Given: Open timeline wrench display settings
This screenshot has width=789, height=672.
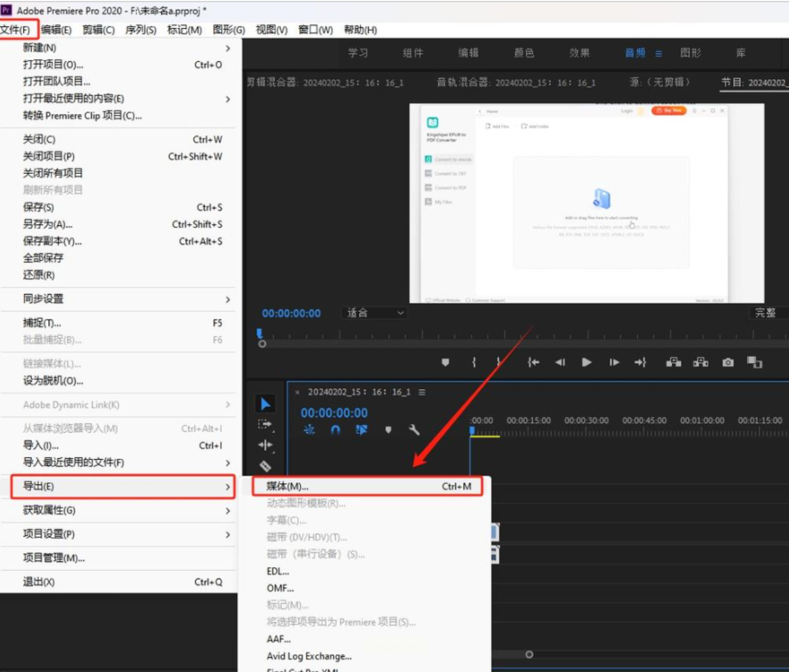Looking at the screenshot, I should pyautogui.click(x=414, y=429).
